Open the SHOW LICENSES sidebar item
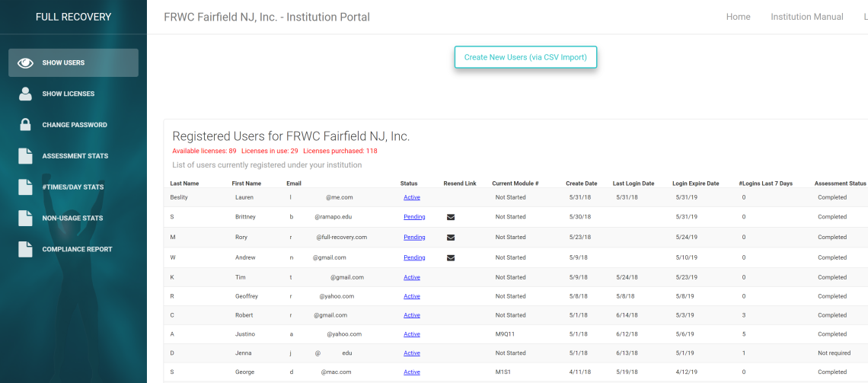Screen dimensions: 868x383 pos(73,94)
